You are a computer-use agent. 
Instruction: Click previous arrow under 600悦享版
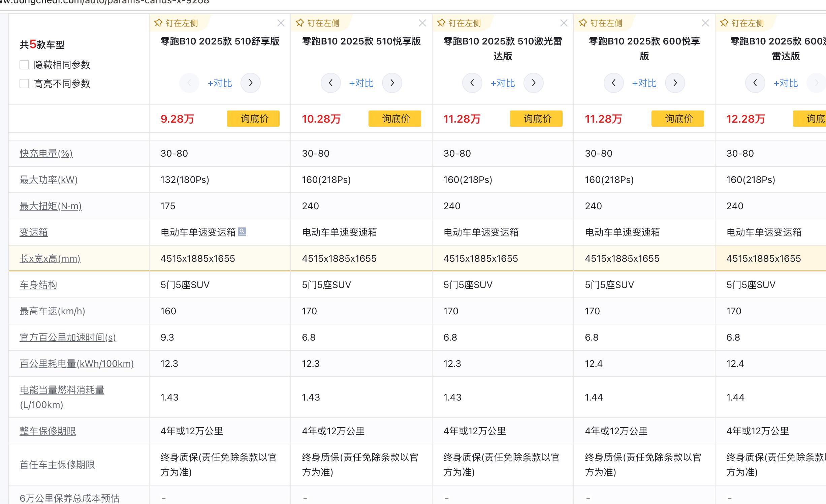pos(613,83)
